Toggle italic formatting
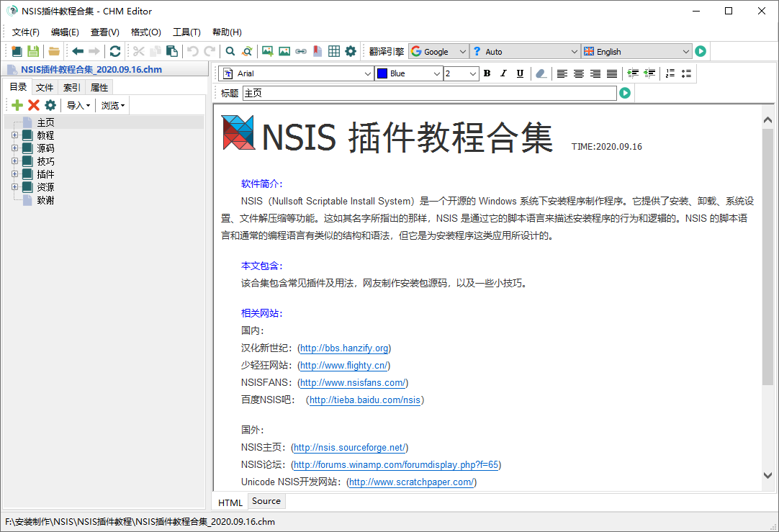The image size is (779, 532). click(x=503, y=73)
